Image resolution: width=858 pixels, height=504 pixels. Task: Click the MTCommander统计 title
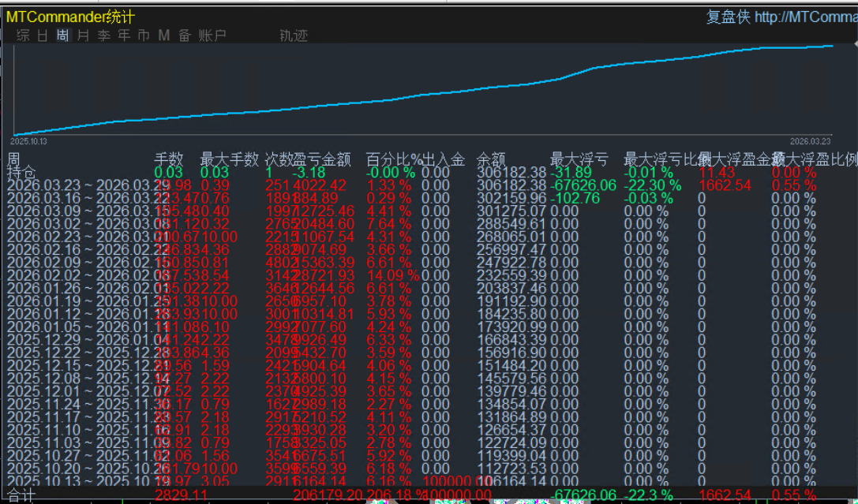[70, 17]
